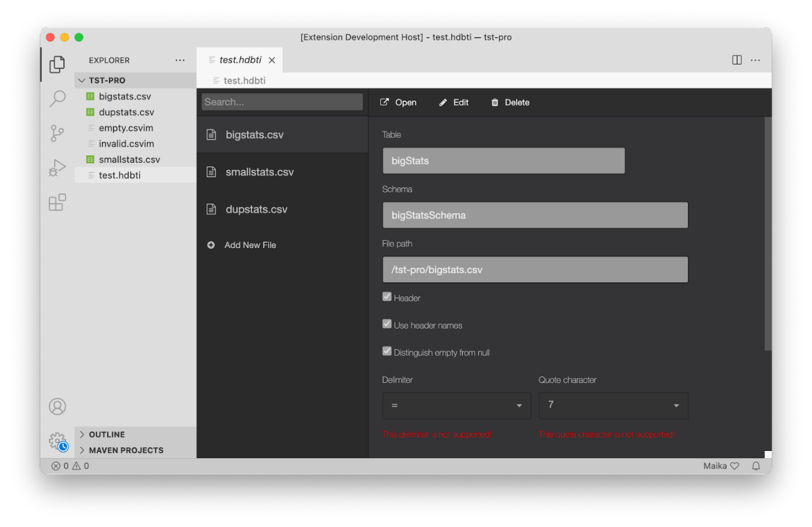Toggle the Header checkbox
812x527 pixels.
pyautogui.click(x=387, y=297)
